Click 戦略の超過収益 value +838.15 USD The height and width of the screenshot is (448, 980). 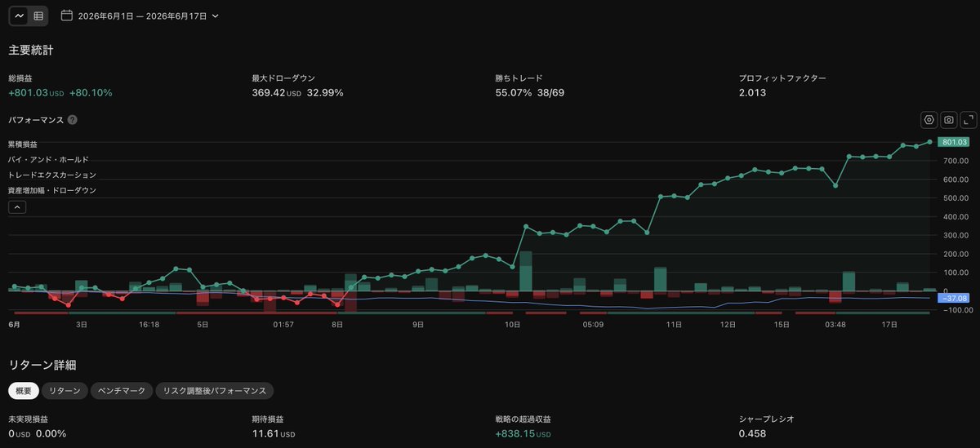pos(523,433)
